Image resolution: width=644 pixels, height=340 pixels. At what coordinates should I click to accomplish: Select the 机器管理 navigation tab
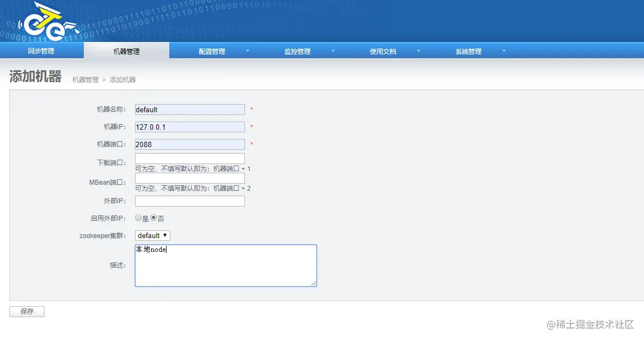(x=126, y=51)
